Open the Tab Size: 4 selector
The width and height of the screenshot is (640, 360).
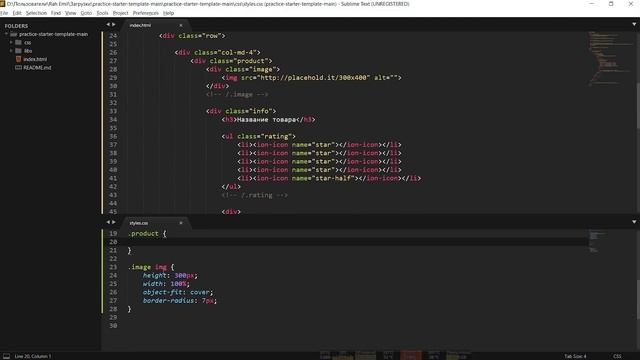575,356
